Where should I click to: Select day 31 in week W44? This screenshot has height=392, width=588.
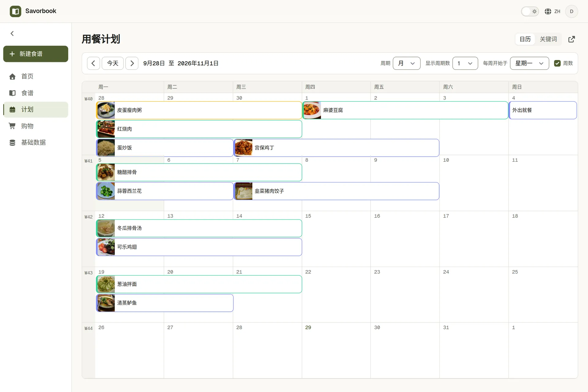[474, 350]
